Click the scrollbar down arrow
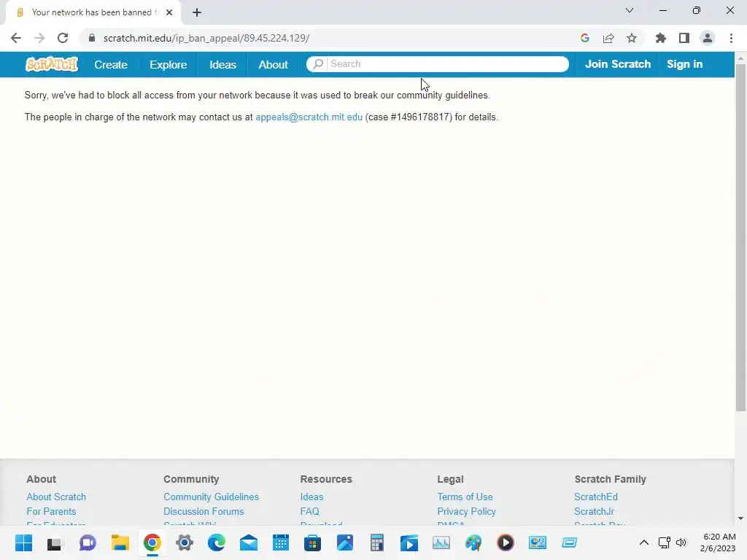 click(740, 518)
